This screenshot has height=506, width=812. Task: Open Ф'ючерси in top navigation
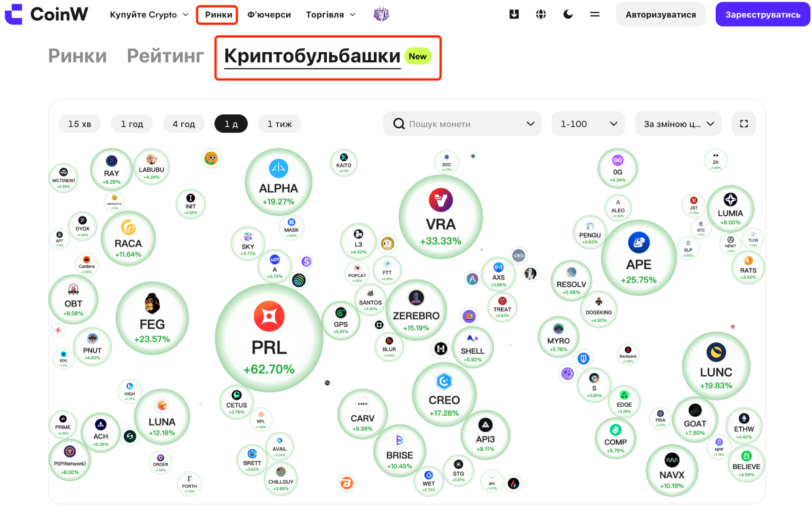click(269, 15)
